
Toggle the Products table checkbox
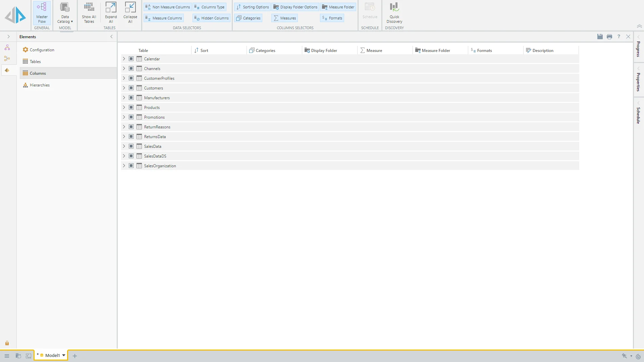tap(131, 107)
